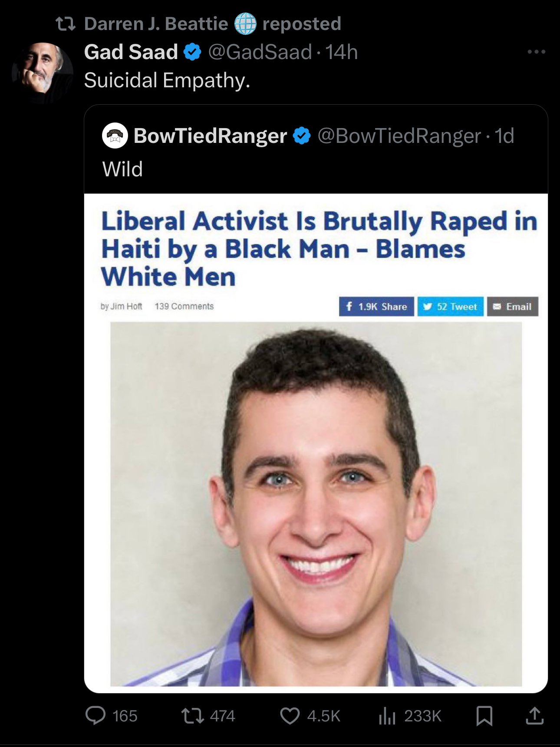This screenshot has height=747, width=560.
Task: Open the @GadSaad handle
Action: click(260, 52)
